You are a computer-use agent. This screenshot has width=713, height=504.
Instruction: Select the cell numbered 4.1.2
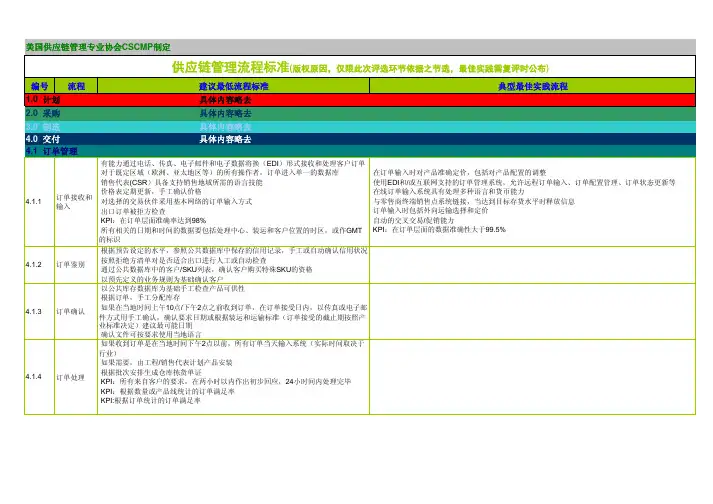pos(39,264)
